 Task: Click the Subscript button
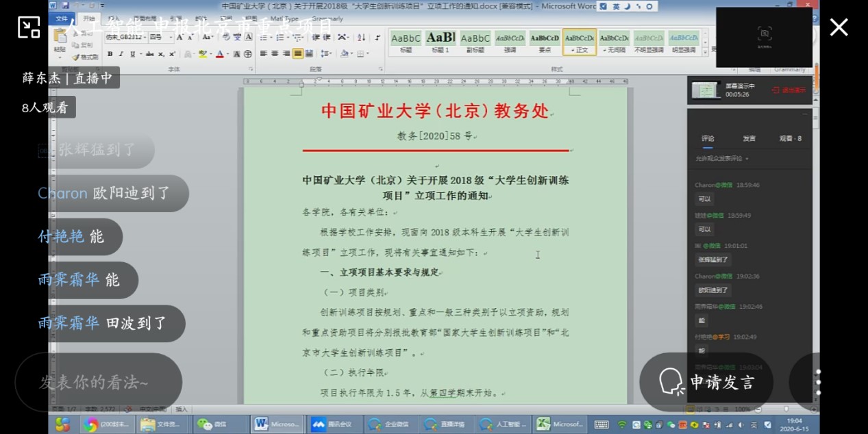point(162,54)
